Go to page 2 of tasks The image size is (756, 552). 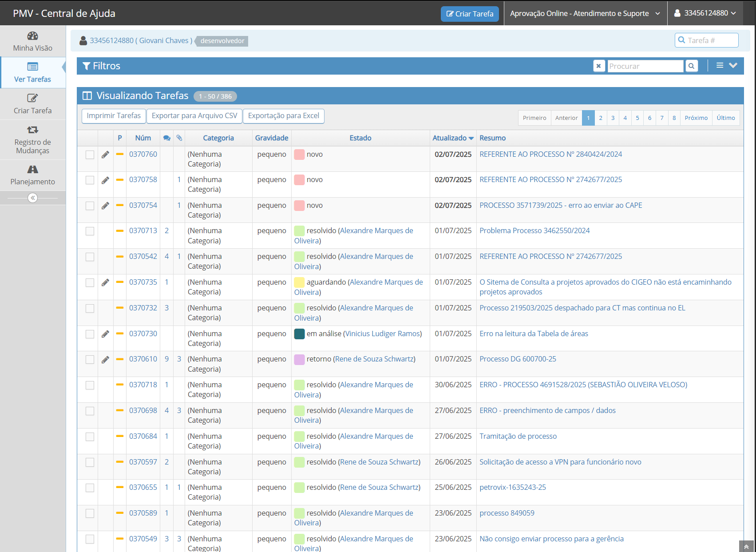(x=601, y=118)
